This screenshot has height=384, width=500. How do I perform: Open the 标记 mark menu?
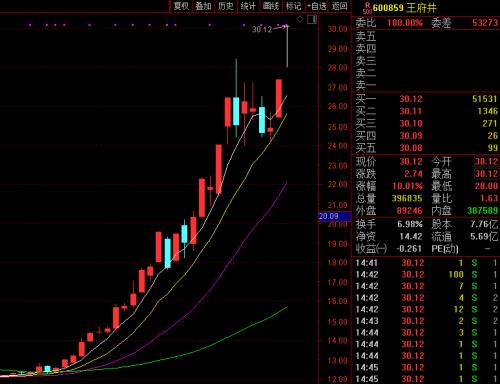click(x=293, y=6)
